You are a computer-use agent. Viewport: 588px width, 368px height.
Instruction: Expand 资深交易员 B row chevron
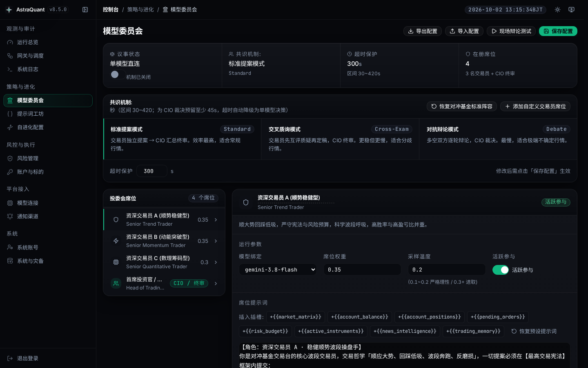tap(216, 241)
